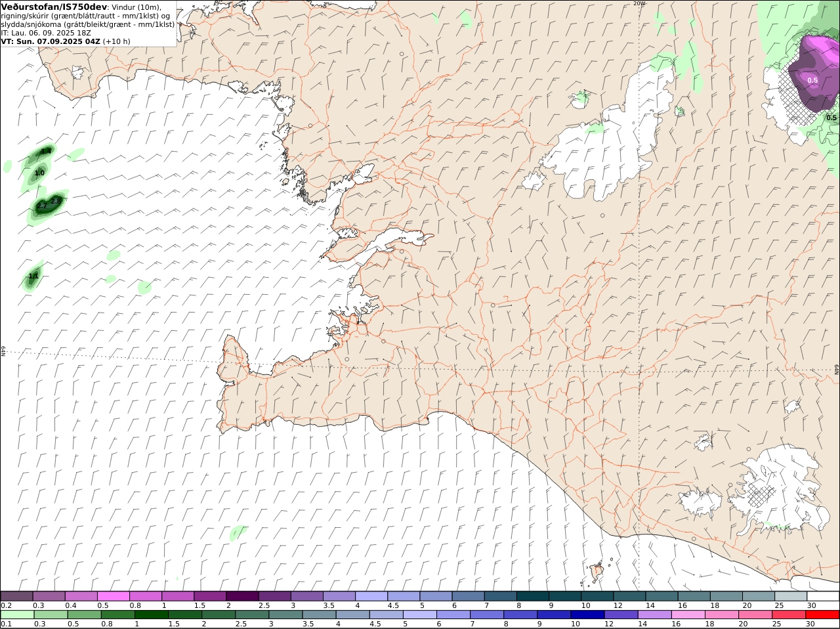This screenshot has width=840, height=629.
Task: Pick the pale green lower-scale swatch between 0.1 and 0.3
Action: (17, 615)
